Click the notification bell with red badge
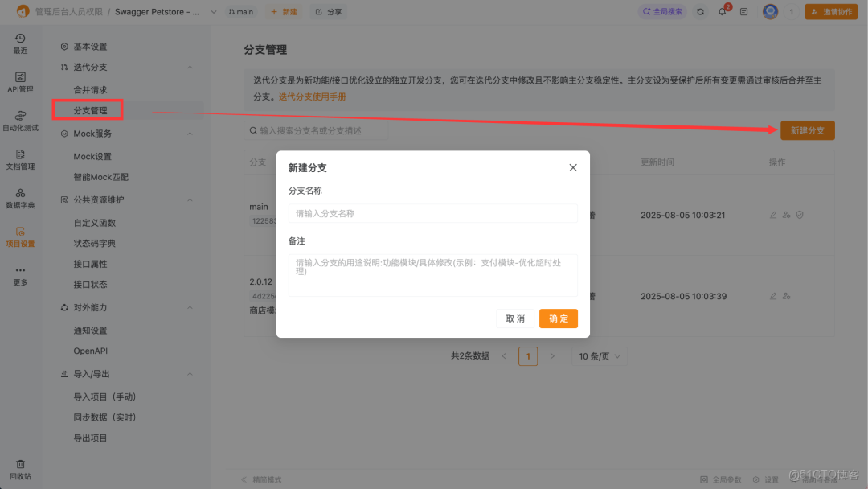 (x=722, y=11)
